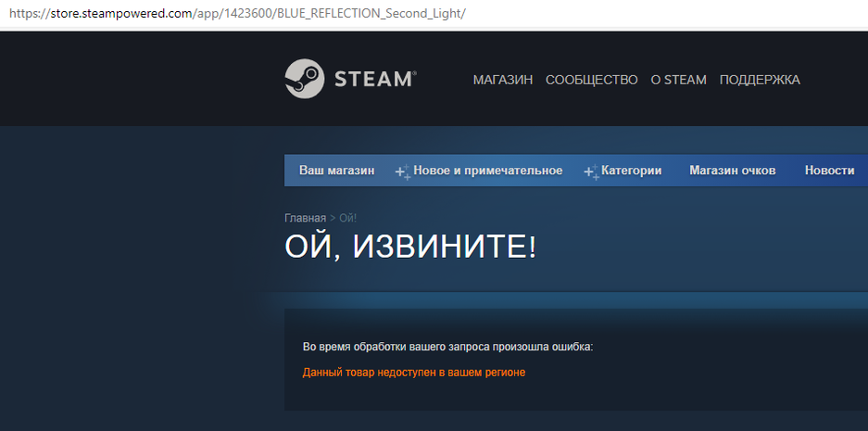
Task: Open the СООБЩЕСТВО menu
Action: coord(591,80)
